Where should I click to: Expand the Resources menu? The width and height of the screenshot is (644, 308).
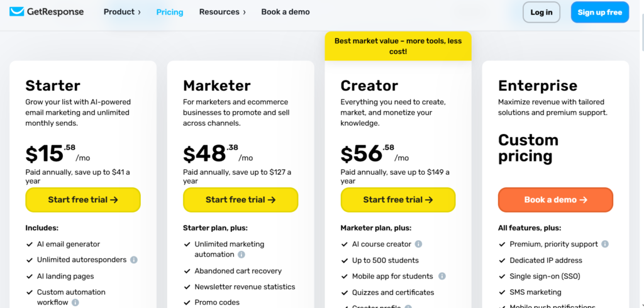(x=222, y=12)
